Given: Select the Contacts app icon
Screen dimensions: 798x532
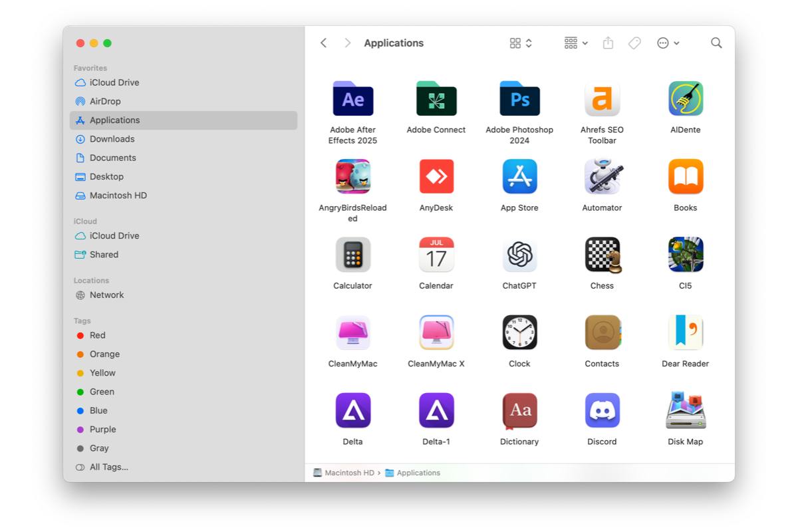Looking at the screenshot, I should 602,332.
